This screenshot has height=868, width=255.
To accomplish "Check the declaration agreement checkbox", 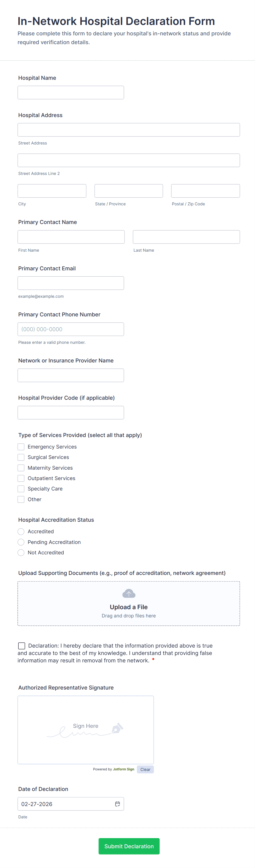I will [22, 646].
